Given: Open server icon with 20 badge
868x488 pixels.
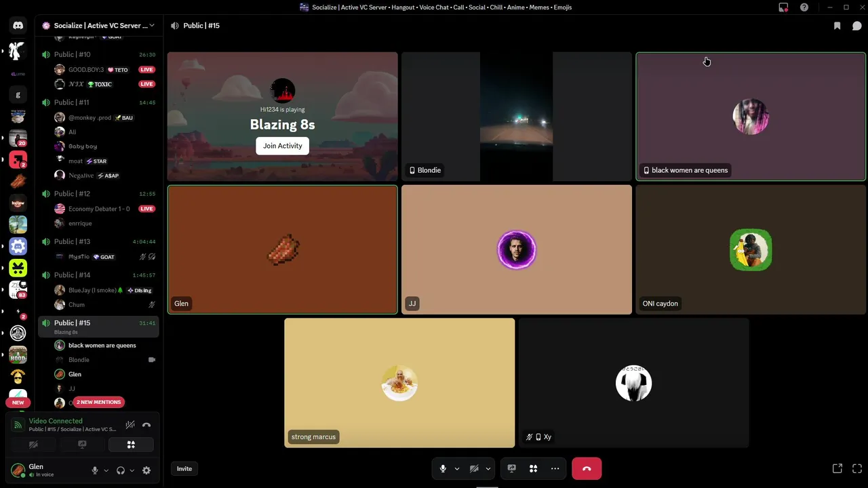Looking at the screenshot, I should click(18, 138).
